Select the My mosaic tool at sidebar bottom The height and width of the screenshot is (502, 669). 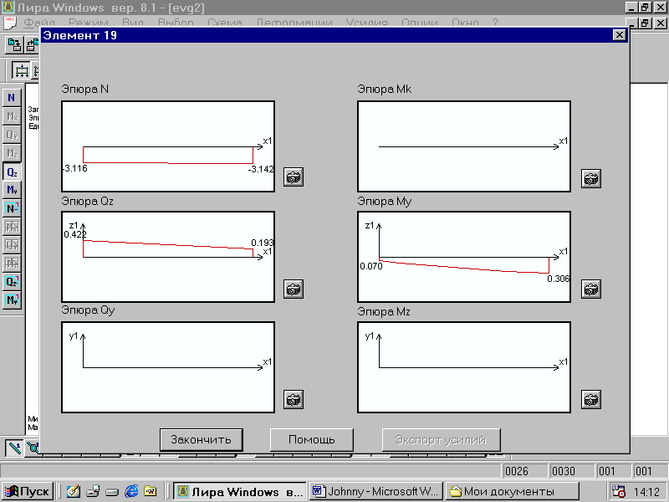tap(12, 300)
